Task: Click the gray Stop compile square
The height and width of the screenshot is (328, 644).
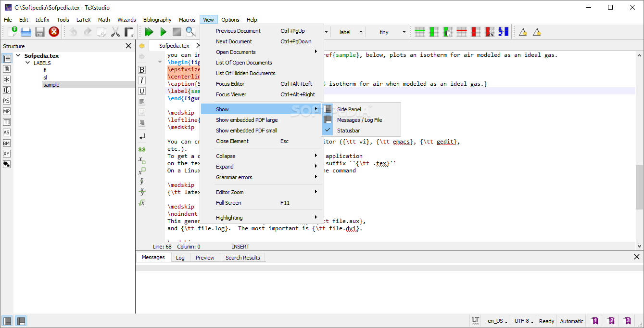Action: pyautogui.click(x=177, y=32)
